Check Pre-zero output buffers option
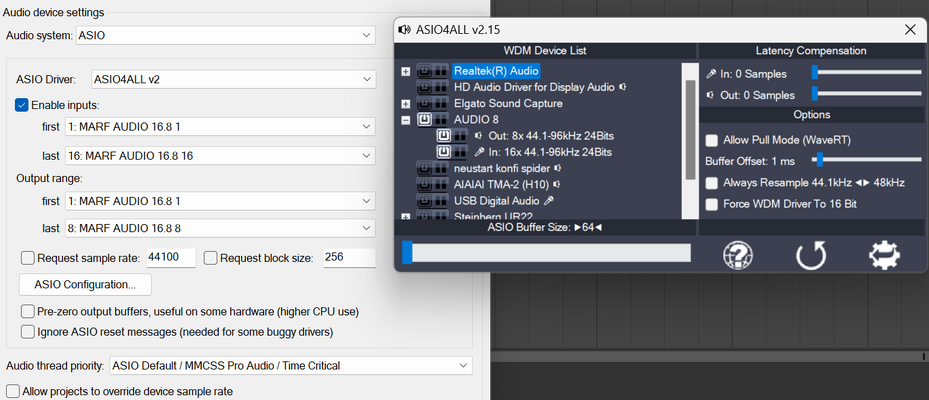This screenshot has height=400, width=929. coord(27,311)
